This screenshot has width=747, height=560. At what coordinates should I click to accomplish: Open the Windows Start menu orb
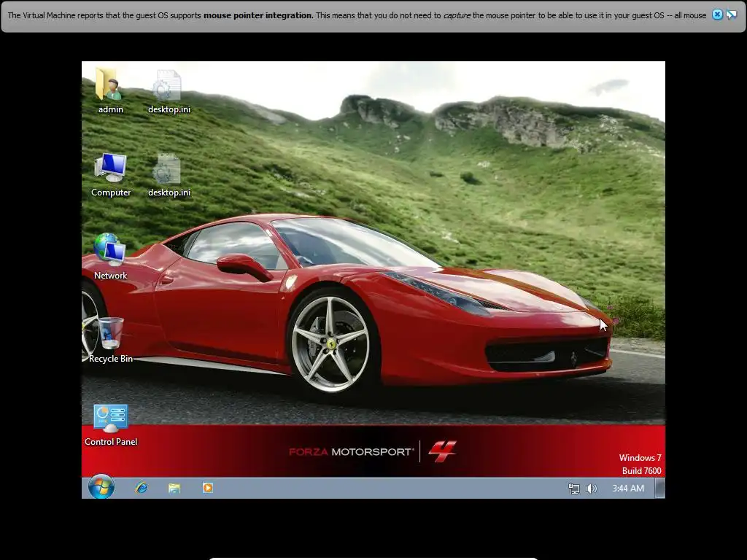coord(101,488)
